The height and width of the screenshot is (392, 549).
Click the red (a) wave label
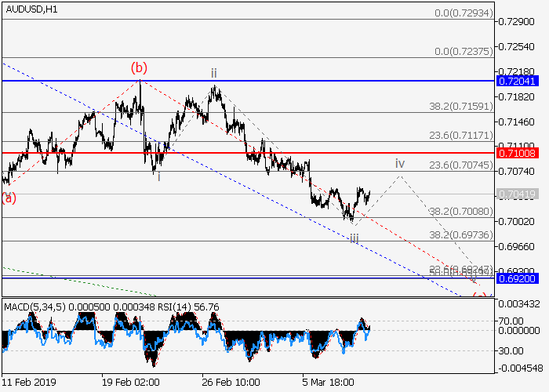tap(9, 198)
